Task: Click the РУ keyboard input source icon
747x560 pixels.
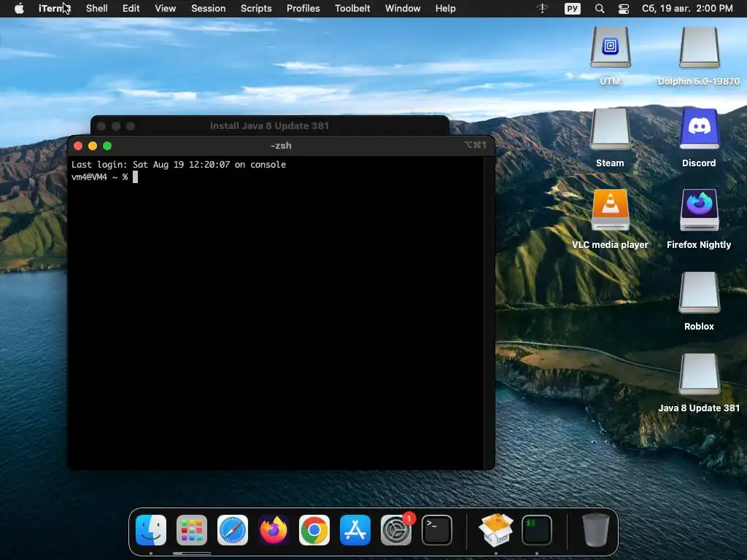Action: (x=572, y=9)
